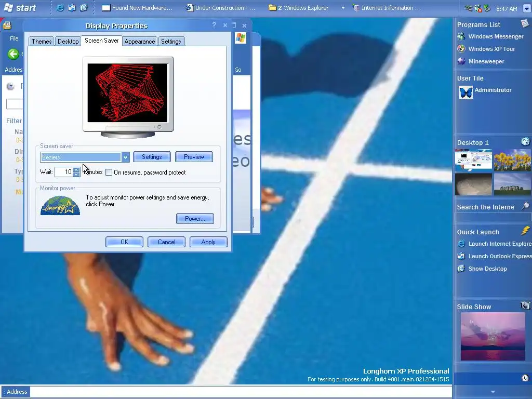This screenshot has width=532, height=399.
Task: Click the clock icon at sidebar bottom
Action: pyautogui.click(x=525, y=378)
